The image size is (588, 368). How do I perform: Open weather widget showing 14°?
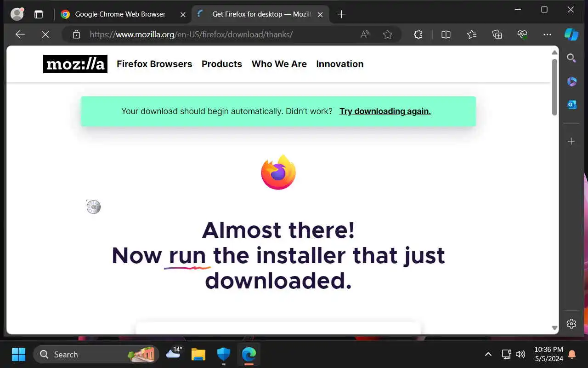pyautogui.click(x=174, y=353)
